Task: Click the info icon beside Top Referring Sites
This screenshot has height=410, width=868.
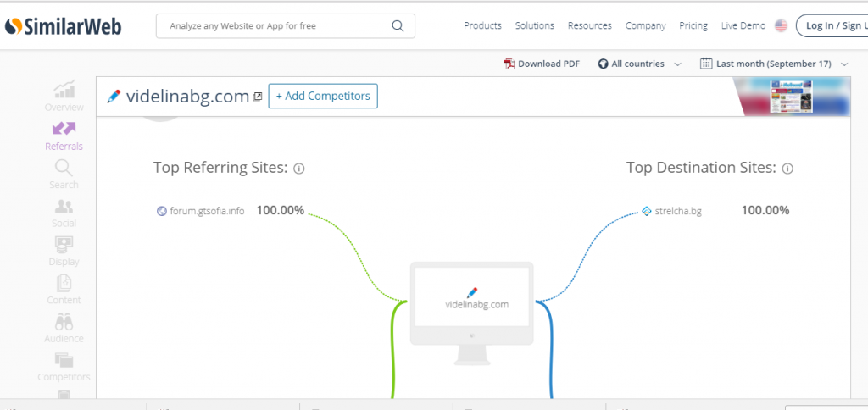Action: tap(299, 169)
